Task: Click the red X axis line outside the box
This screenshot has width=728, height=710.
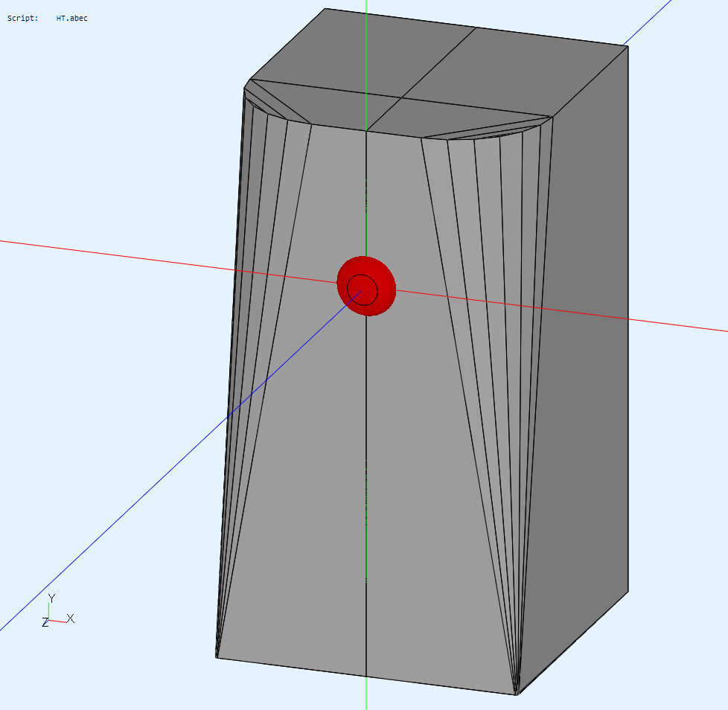Action: (x=112, y=252)
